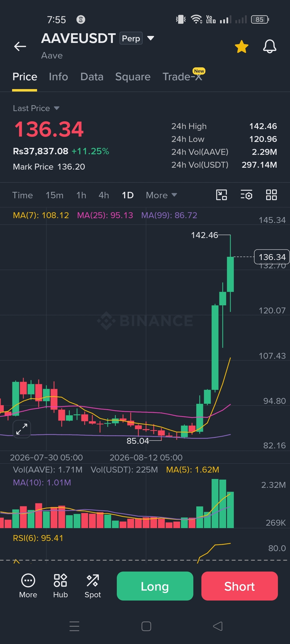This screenshot has height=644, width=290.
Task: Tap the 85.04 low marker on chart
Action: coord(138,441)
